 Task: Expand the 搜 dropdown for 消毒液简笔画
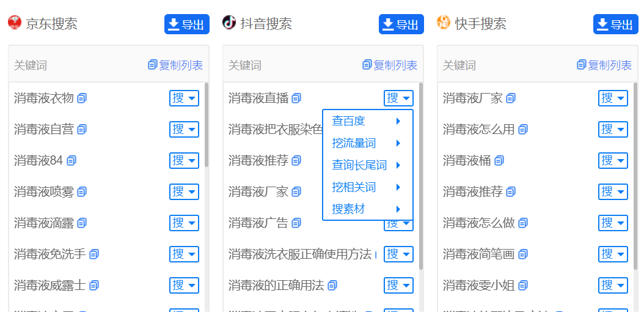(x=613, y=254)
